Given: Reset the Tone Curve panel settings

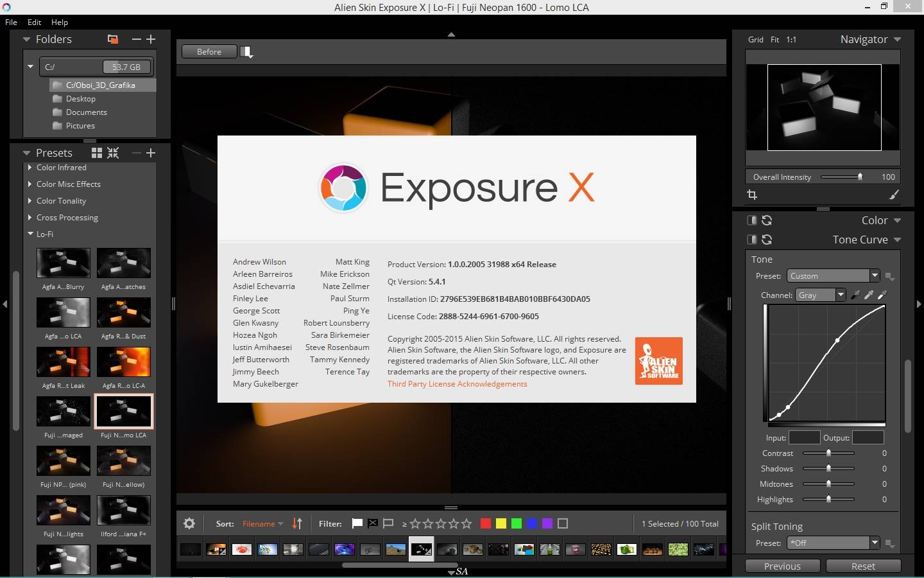Looking at the screenshot, I should click(767, 240).
